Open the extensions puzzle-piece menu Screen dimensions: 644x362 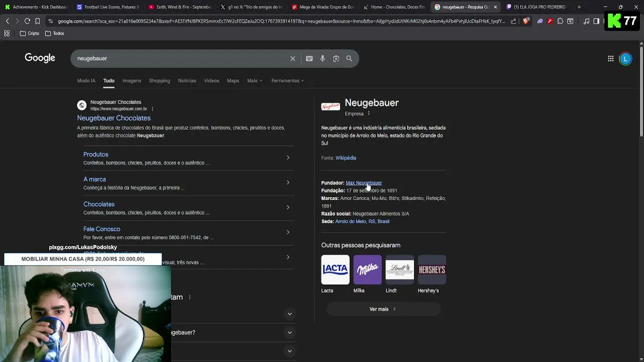560,21
